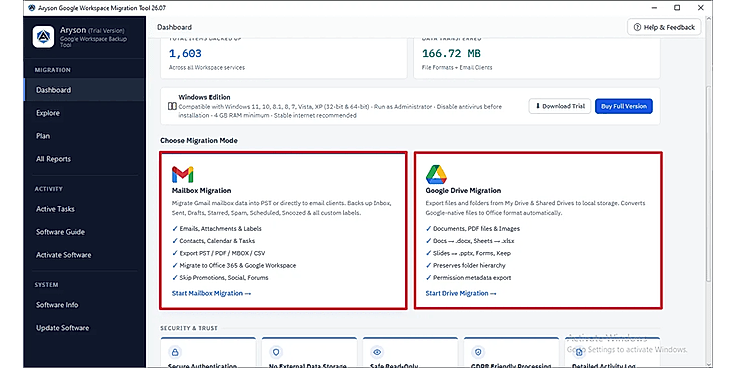
Task: Click the shield-check icon on GDPR Friendly Processing card
Action: pyautogui.click(x=478, y=352)
